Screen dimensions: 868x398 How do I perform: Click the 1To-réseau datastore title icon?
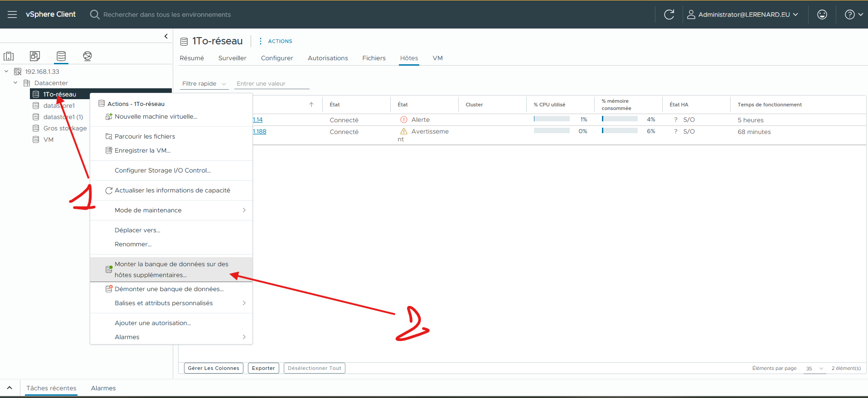(184, 42)
